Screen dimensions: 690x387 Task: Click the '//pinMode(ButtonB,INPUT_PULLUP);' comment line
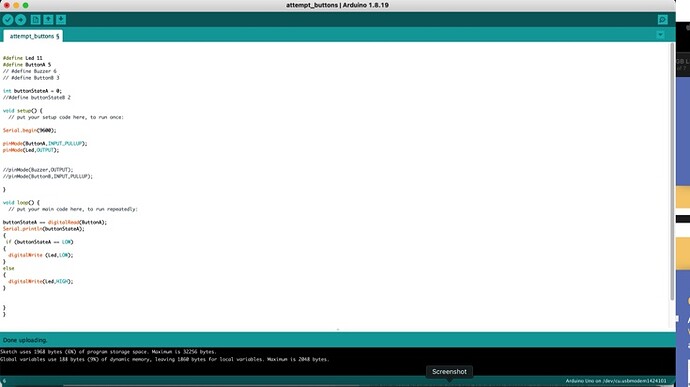click(x=48, y=176)
